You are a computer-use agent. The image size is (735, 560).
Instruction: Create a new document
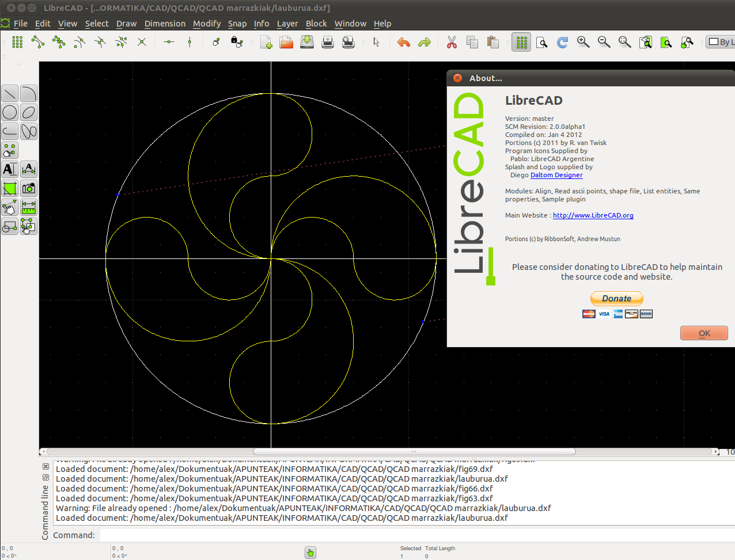(x=266, y=42)
